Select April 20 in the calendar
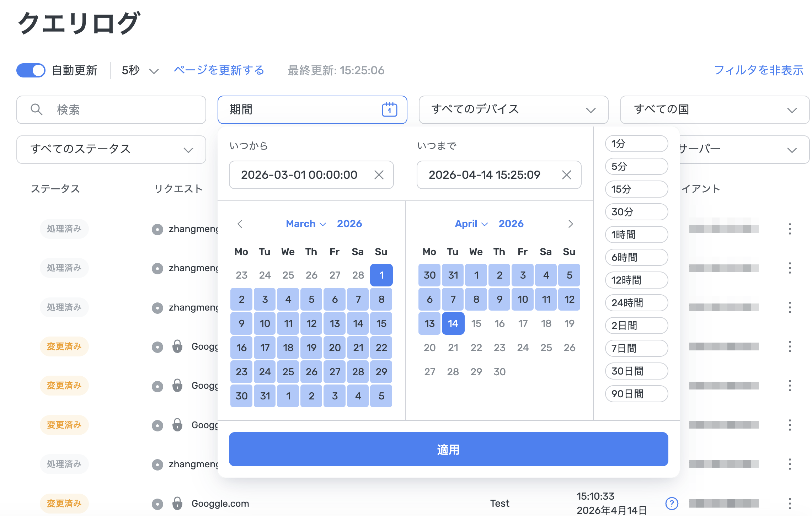The height and width of the screenshot is (516, 812). (x=429, y=348)
